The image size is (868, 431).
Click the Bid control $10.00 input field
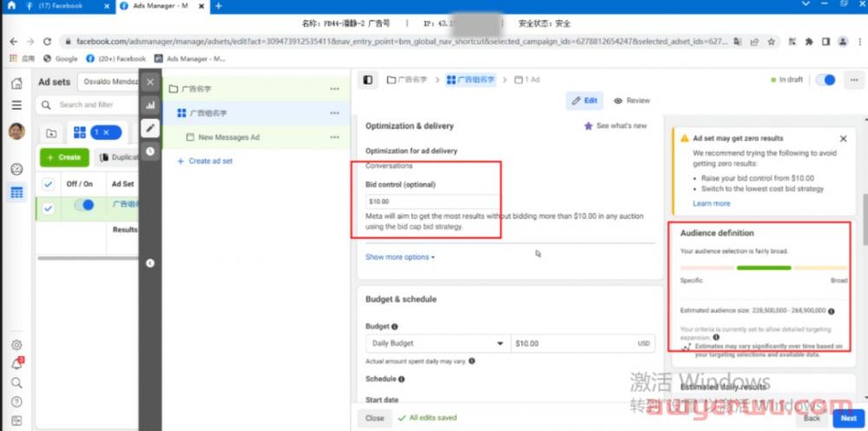(432, 202)
